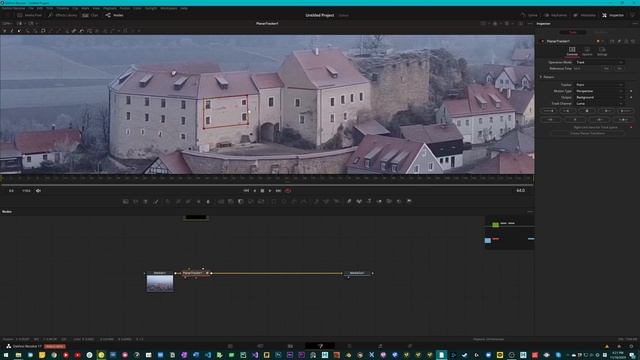Screen dimensions: 640x360
Task: Add a FastNoise node from toolbar
Action: (x=136, y=201)
